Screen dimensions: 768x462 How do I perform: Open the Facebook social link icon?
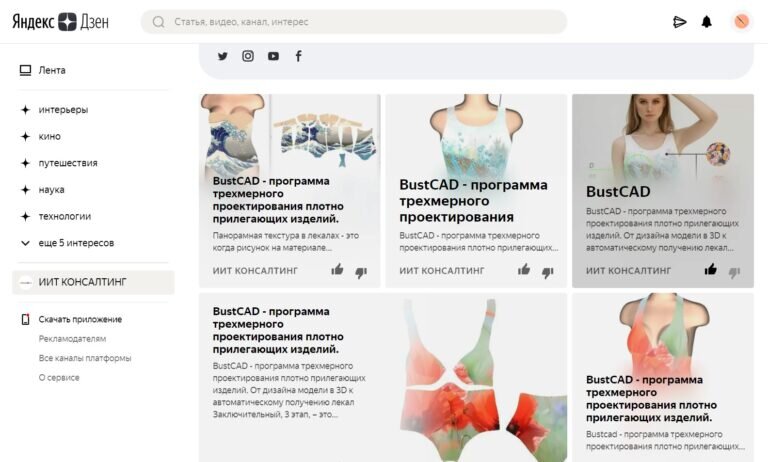point(298,56)
